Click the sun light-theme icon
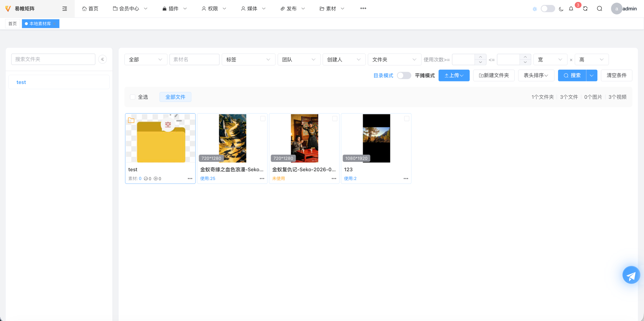Viewport: 644px width, 321px height. (535, 9)
